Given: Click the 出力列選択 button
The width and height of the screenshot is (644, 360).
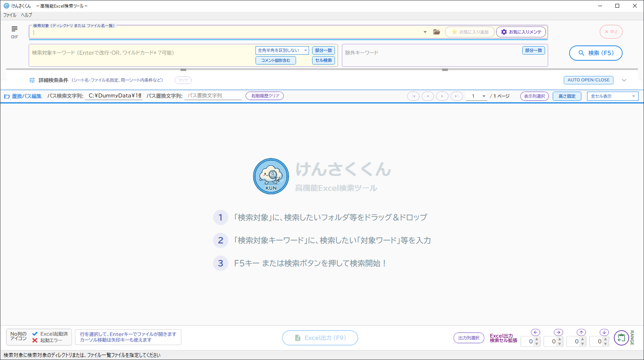Looking at the screenshot, I should 469,338.
